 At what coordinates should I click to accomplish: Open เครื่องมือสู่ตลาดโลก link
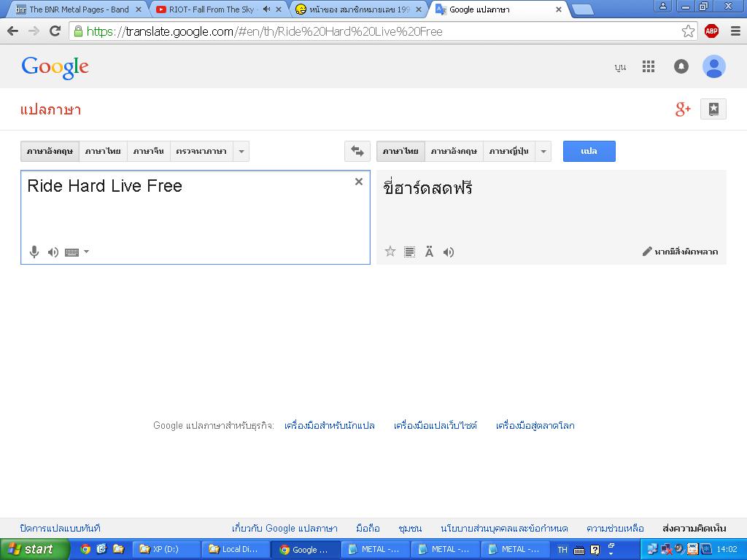pos(535,425)
